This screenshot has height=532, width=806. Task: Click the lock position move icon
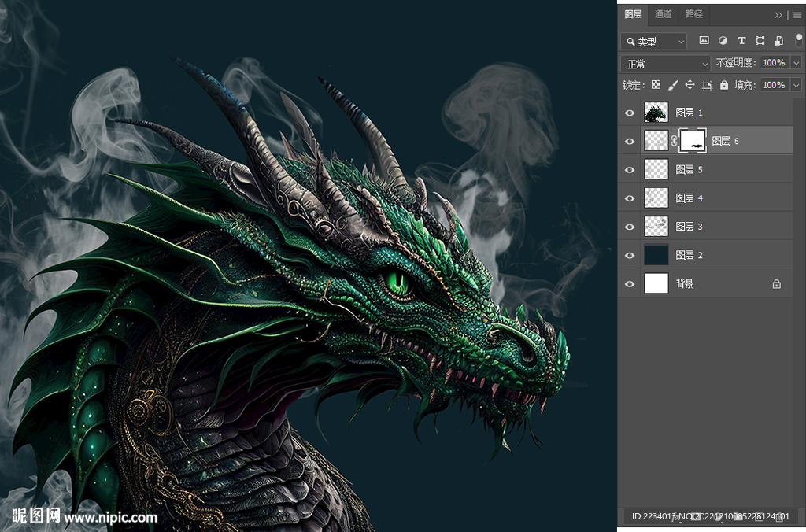coord(690,85)
